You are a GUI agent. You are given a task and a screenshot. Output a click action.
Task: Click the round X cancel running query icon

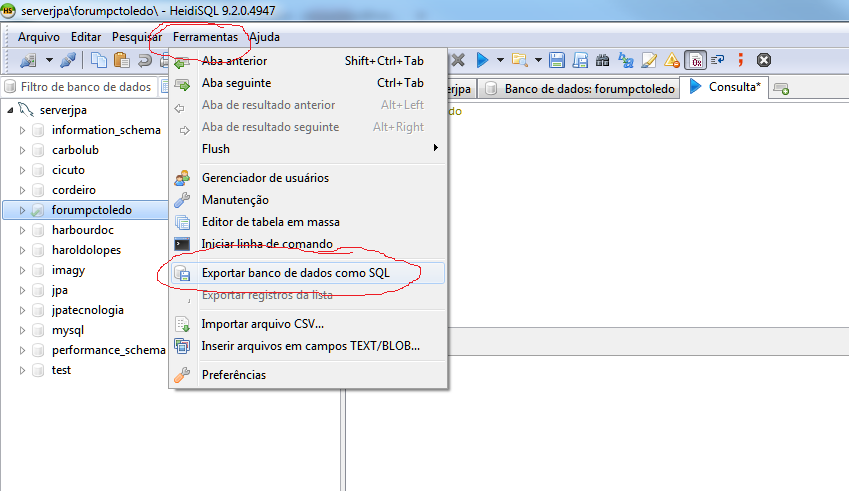(763, 60)
